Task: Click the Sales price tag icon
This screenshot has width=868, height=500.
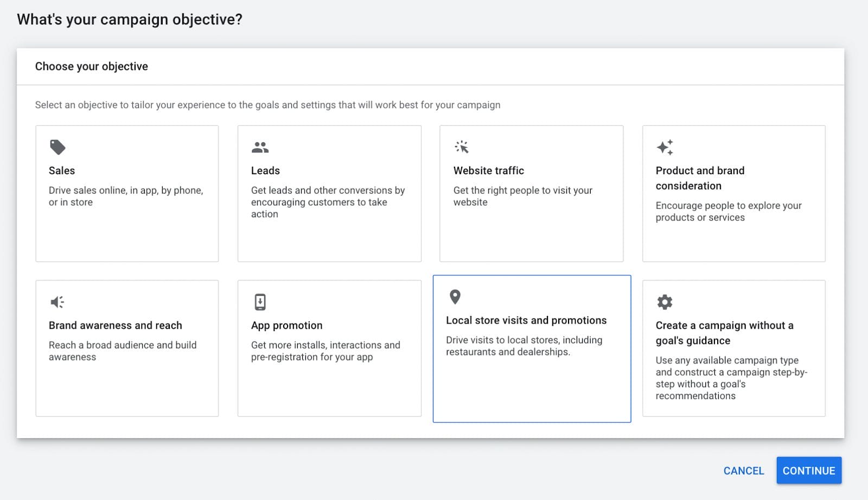Action: [x=58, y=147]
